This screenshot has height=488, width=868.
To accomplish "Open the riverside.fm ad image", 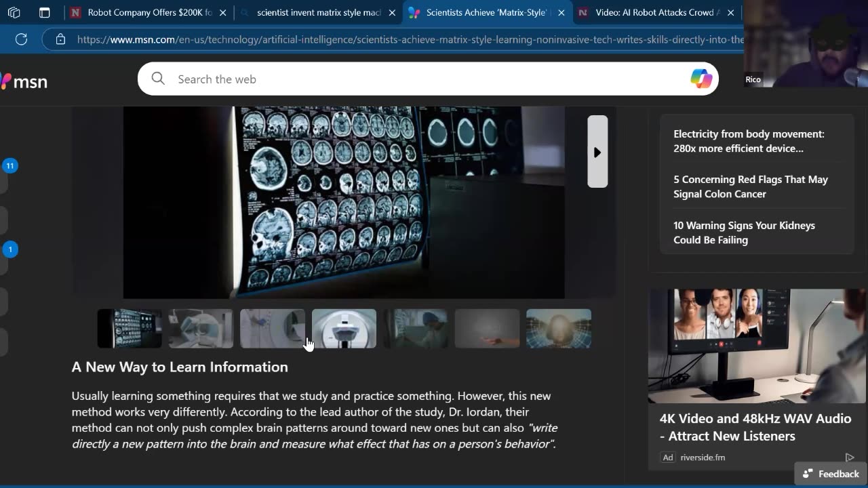I will point(757,346).
